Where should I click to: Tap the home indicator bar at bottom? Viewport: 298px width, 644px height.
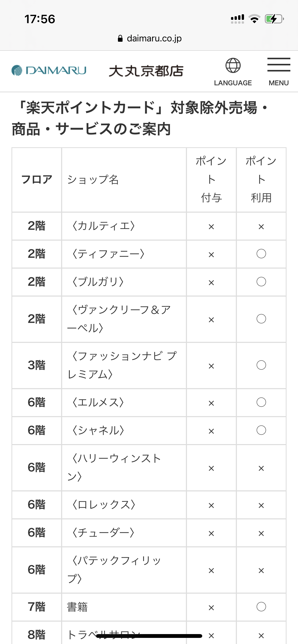click(149, 636)
